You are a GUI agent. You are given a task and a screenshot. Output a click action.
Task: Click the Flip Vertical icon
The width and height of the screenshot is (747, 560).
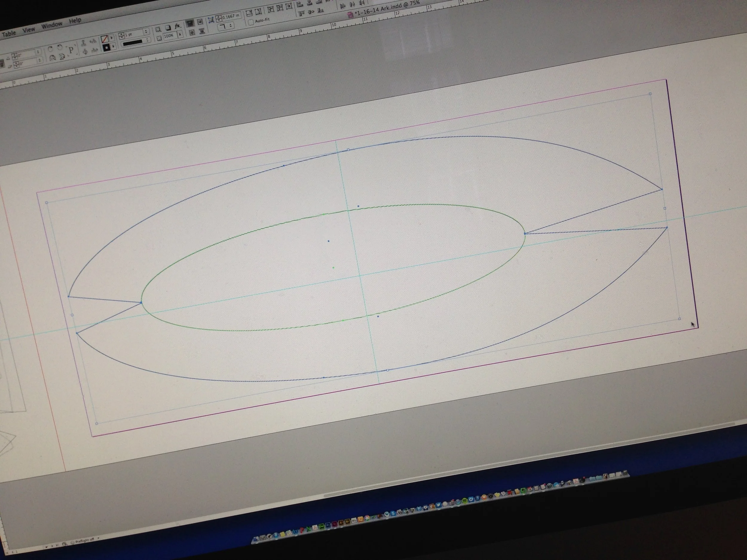tap(62, 56)
